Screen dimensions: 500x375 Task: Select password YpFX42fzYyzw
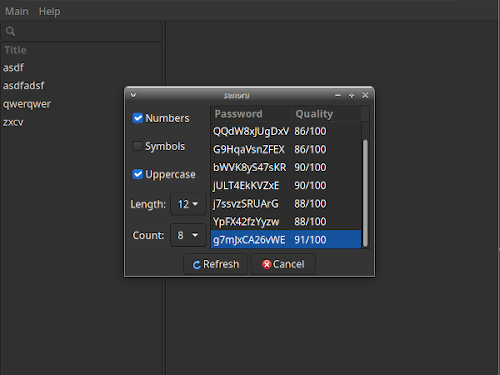click(x=286, y=221)
